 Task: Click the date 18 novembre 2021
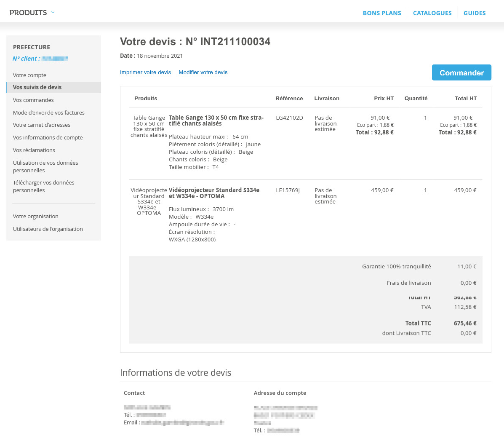[x=160, y=56]
